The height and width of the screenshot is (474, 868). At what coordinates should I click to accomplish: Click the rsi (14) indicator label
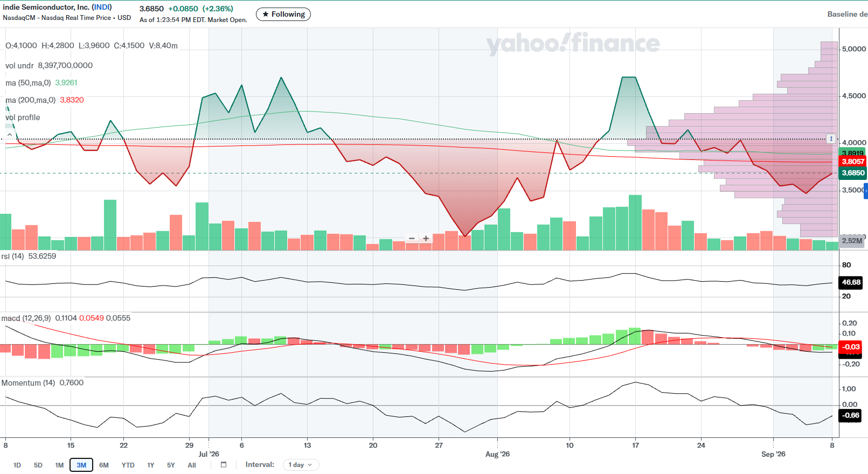point(12,256)
